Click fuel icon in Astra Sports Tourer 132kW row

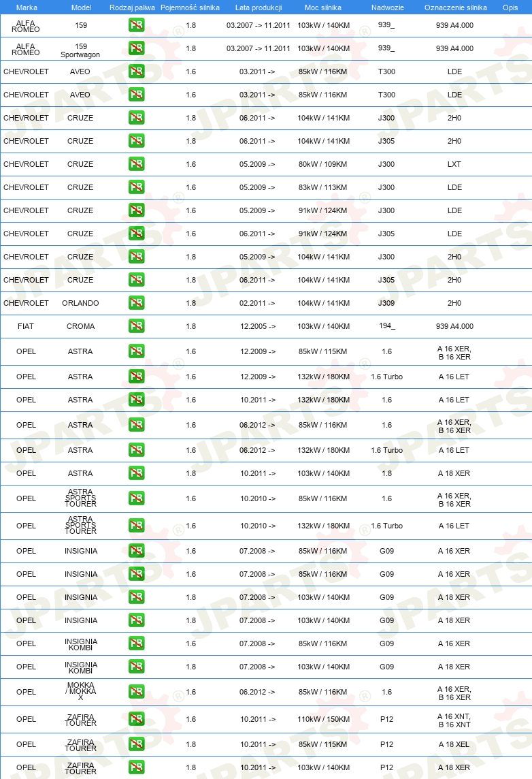tap(137, 526)
